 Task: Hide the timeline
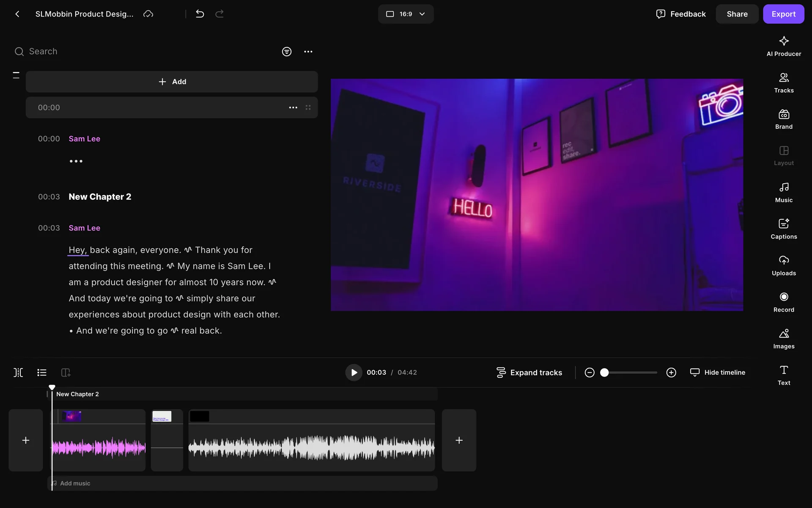(718, 373)
